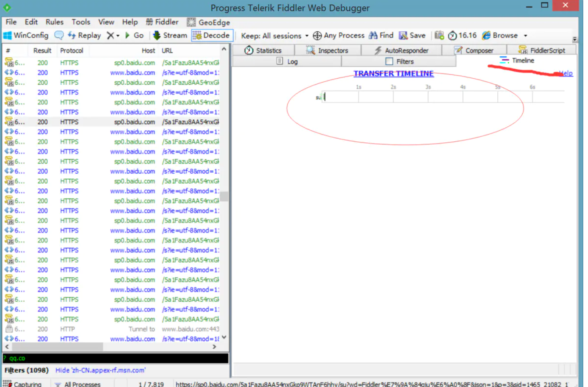
Task: Open the Log tab
Action: [287, 61]
